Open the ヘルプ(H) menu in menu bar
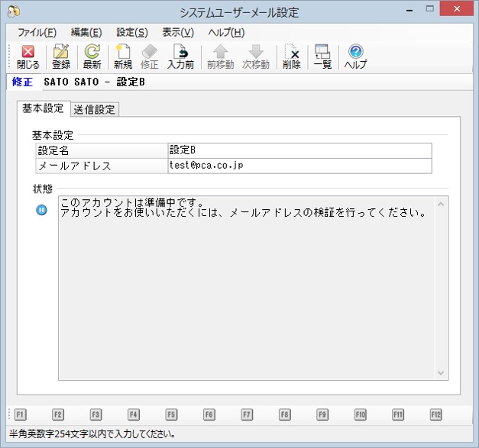Viewport: 479px width, 448px height. [x=226, y=32]
